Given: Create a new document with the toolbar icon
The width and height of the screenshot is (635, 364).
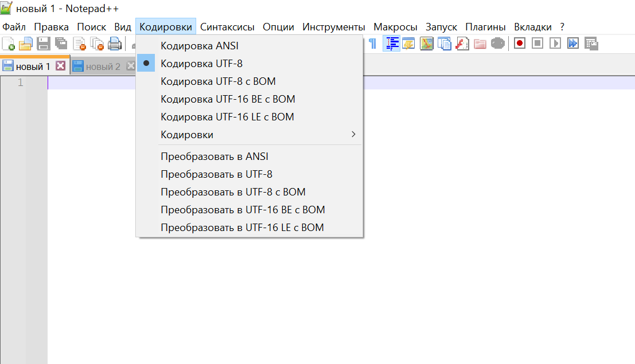Looking at the screenshot, I should tap(8, 44).
